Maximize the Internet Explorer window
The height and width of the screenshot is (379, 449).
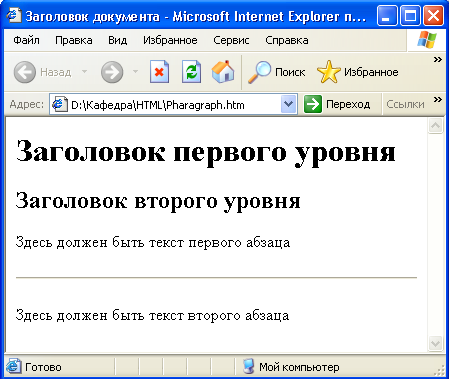click(x=410, y=16)
